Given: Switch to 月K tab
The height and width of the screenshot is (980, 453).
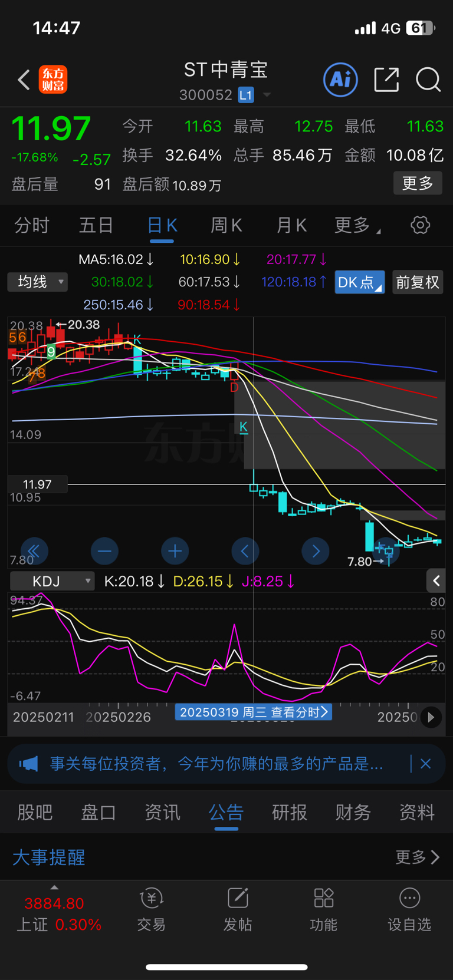Looking at the screenshot, I should click(x=291, y=225).
